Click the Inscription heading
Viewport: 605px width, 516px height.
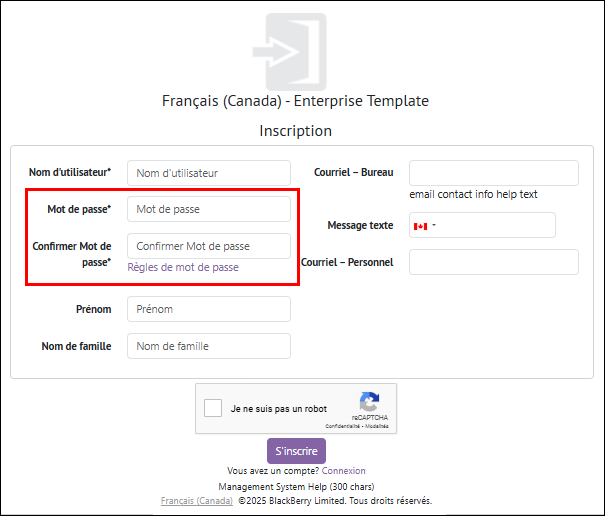coord(296,131)
